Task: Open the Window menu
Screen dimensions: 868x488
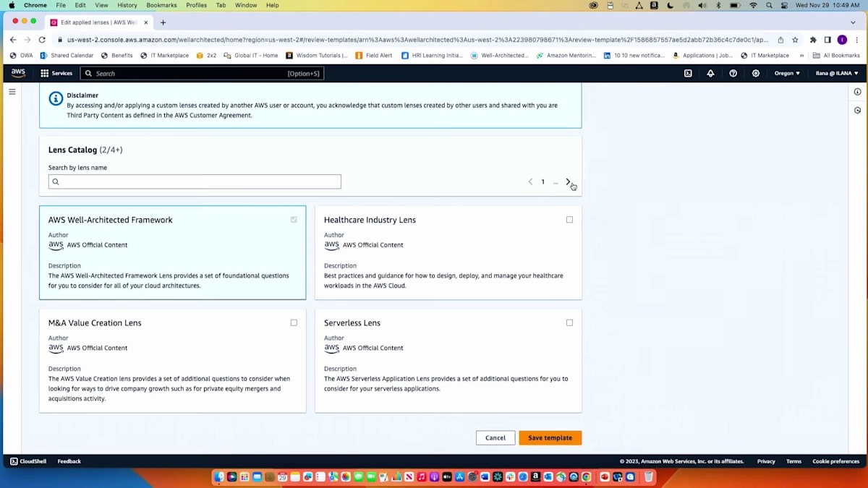Action: (x=246, y=5)
